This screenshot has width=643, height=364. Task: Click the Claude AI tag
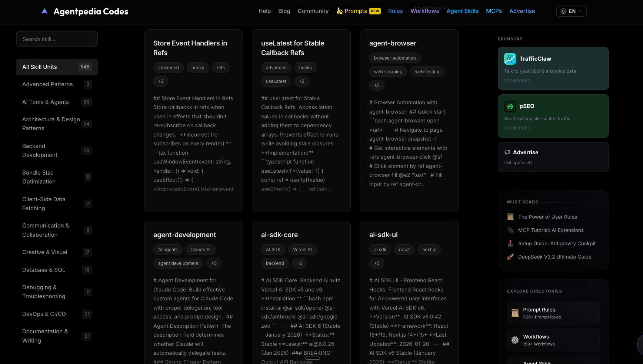(x=200, y=250)
